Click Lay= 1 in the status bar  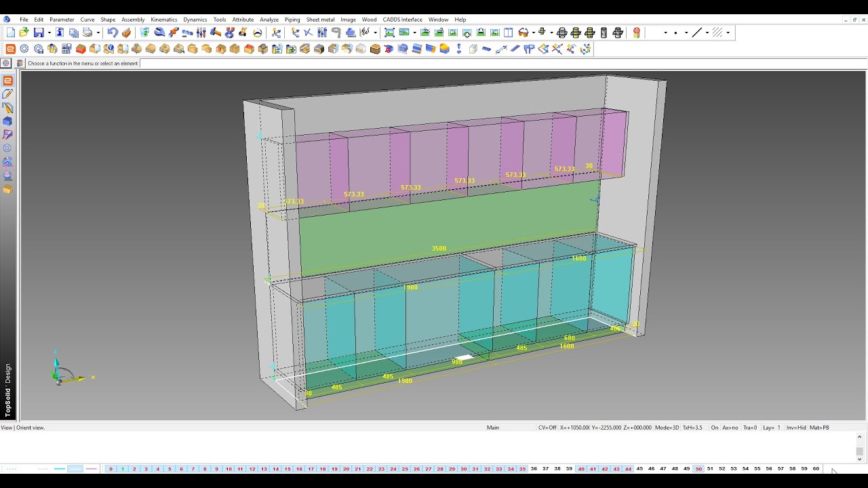[x=772, y=428]
